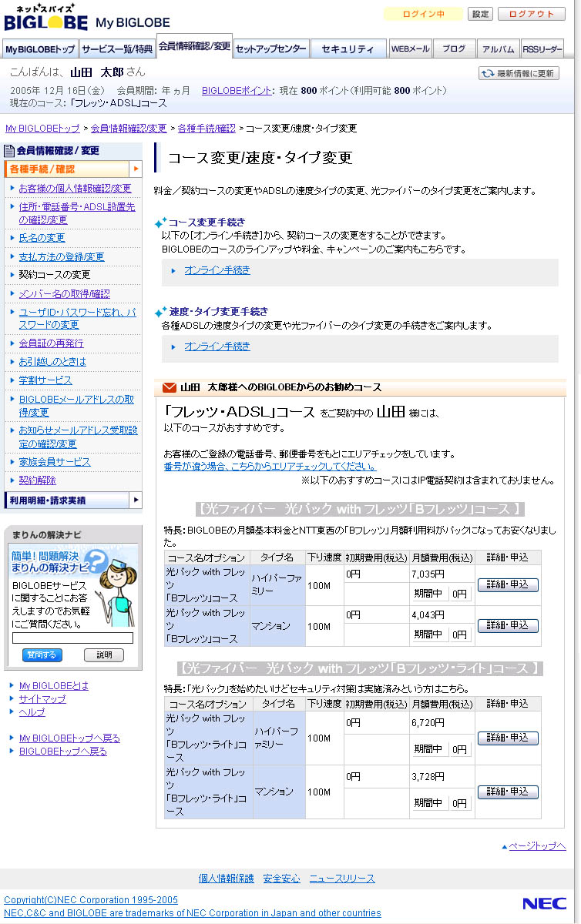Click the area check link 番号が違う場合

270,467
